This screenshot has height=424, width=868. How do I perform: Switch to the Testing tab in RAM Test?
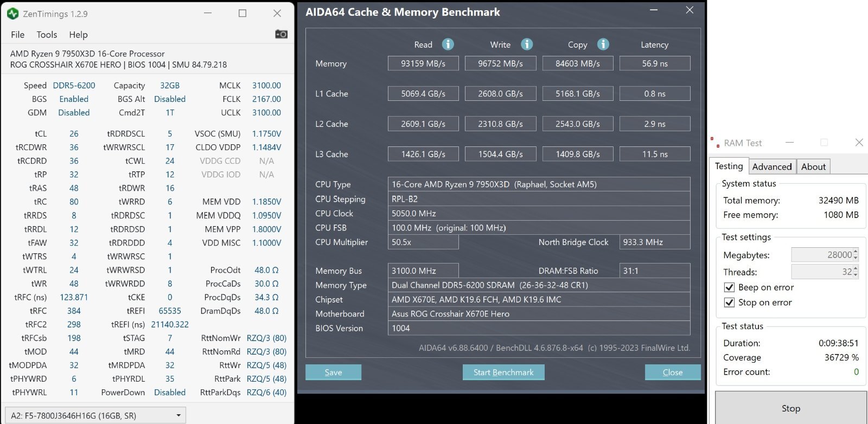[x=729, y=166]
